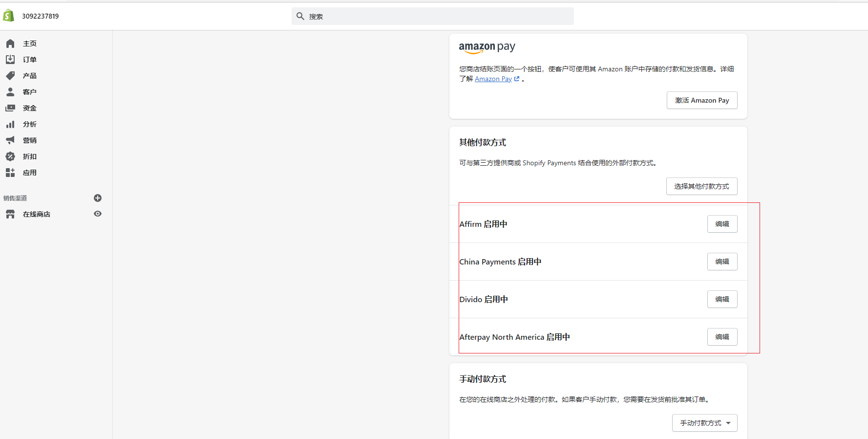
Task: Edit the Affirm payment method
Action: [722, 224]
